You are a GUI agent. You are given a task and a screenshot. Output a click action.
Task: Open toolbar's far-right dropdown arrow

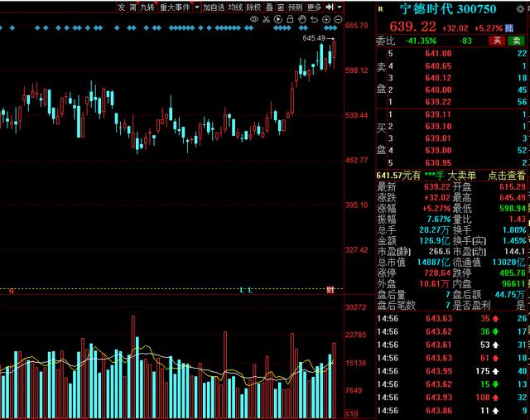[340, 7]
